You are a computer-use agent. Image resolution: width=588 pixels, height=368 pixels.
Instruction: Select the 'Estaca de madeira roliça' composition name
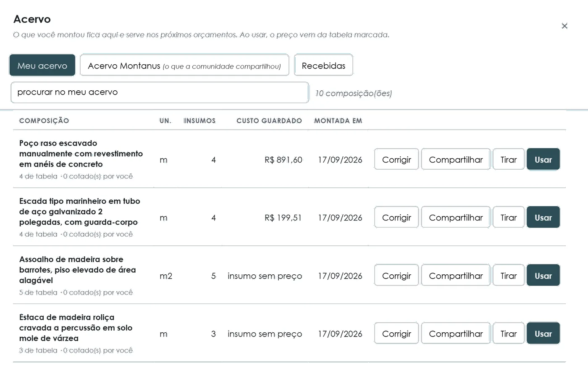pyautogui.click(x=76, y=328)
